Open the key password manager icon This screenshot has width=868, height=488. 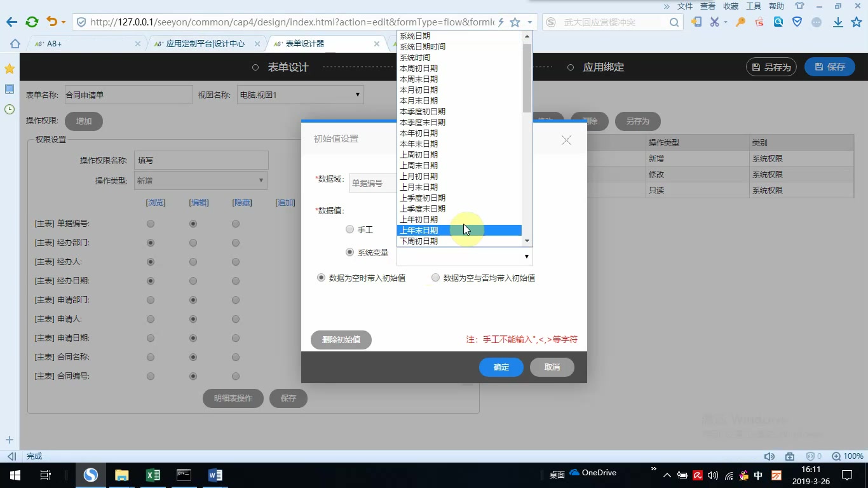(x=740, y=22)
